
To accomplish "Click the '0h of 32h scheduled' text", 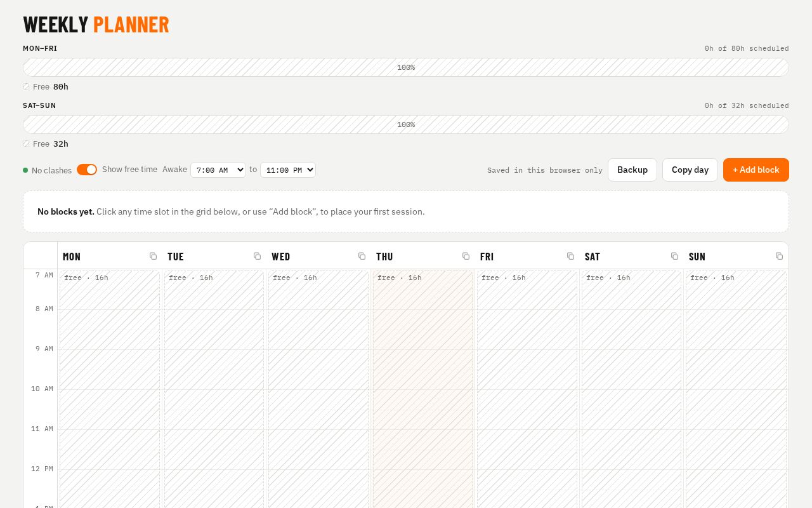I will click(x=747, y=105).
